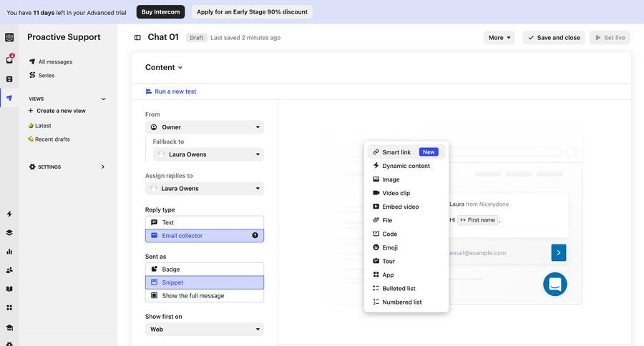Click the Buy Intercom button
Image resolution: width=644 pixels, height=346 pixels.
pos(160,12)
